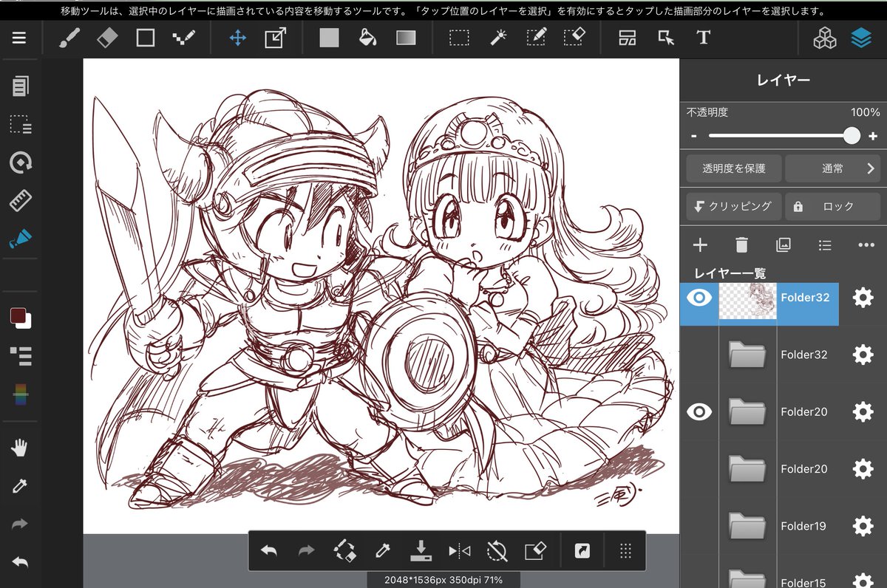Clear selection using bottom bar eraser icon
The width and height of the screenshot is (887, 588).
536,550
